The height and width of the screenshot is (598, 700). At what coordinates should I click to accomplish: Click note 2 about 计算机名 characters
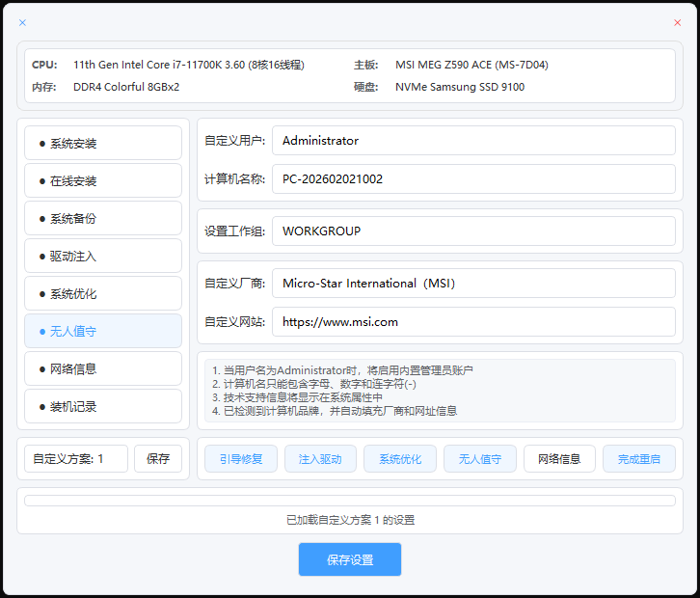(314, 384)
